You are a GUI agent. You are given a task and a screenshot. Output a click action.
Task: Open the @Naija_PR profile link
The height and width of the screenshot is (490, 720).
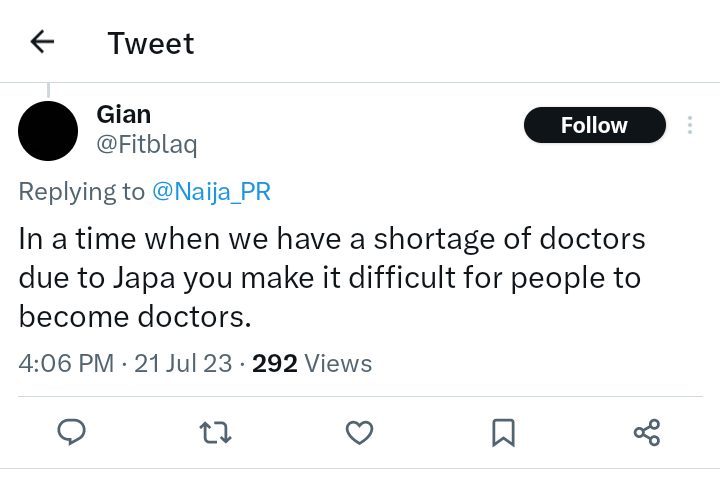211,192
